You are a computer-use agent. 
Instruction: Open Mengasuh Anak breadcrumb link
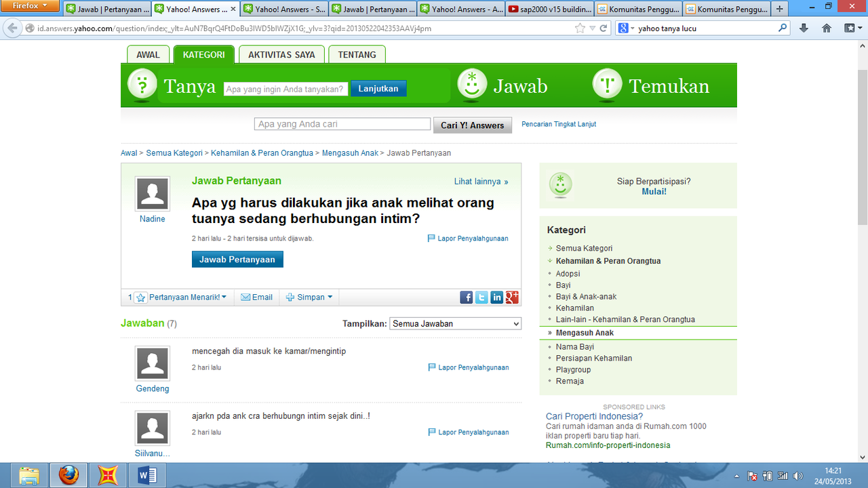[350, 153]
